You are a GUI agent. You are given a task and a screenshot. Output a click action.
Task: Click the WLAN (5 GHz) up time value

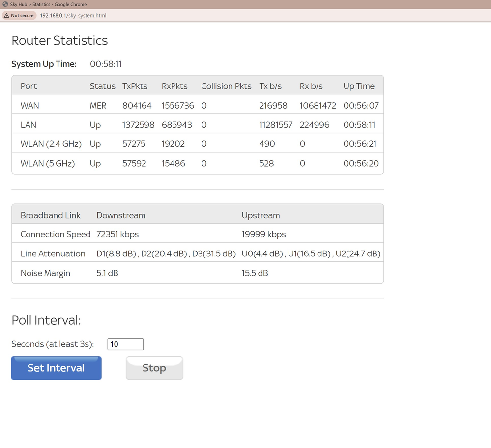pyautogui.click(x=361, y=163)
